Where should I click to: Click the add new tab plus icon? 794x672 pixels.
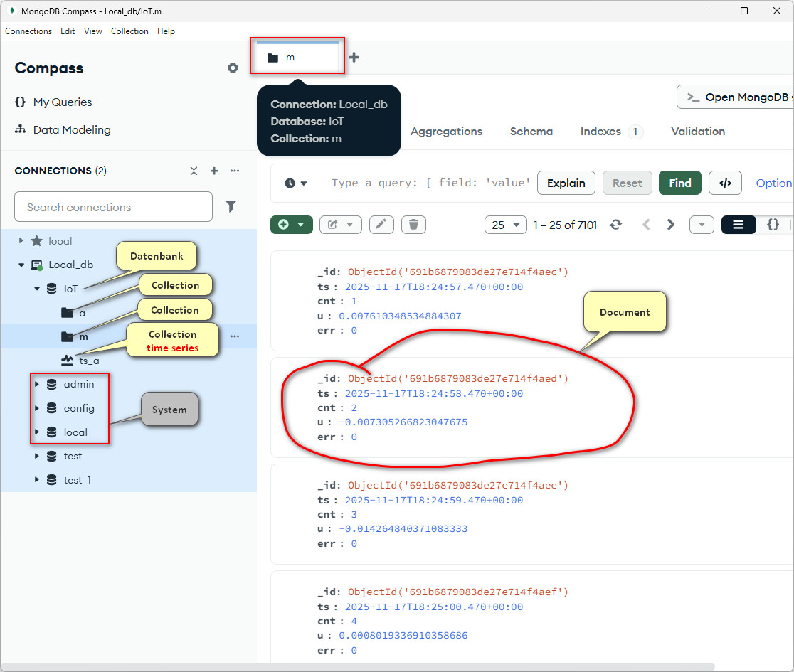(x=354, y=58)
